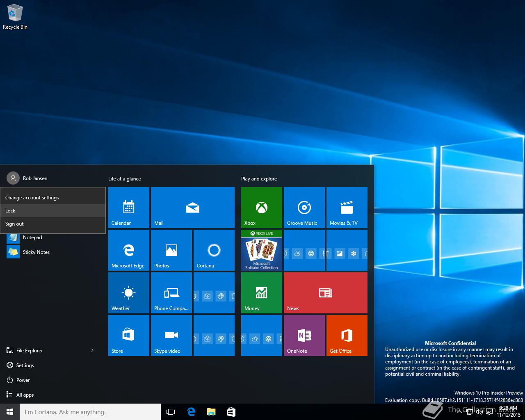Launch Edge from the taskbar

(191, 412)
